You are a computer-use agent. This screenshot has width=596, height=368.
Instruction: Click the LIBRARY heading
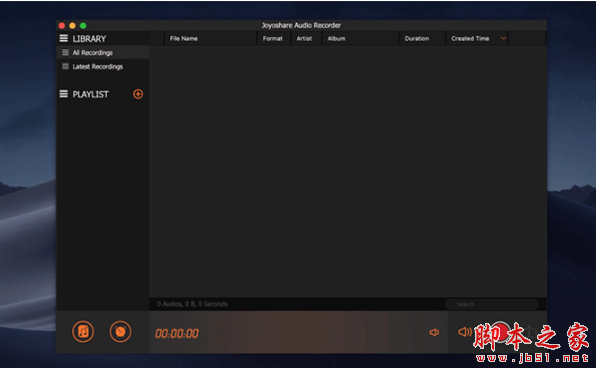[89, 39]
